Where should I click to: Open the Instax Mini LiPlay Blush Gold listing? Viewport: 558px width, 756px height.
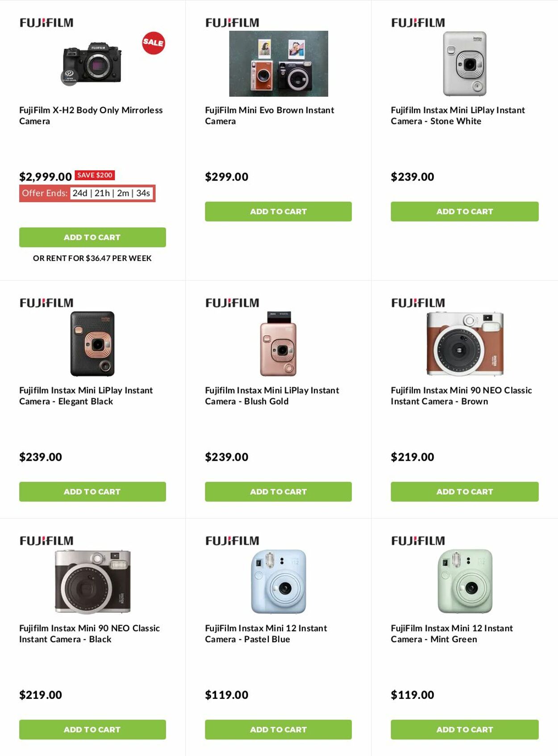click(x=271, y=396)
